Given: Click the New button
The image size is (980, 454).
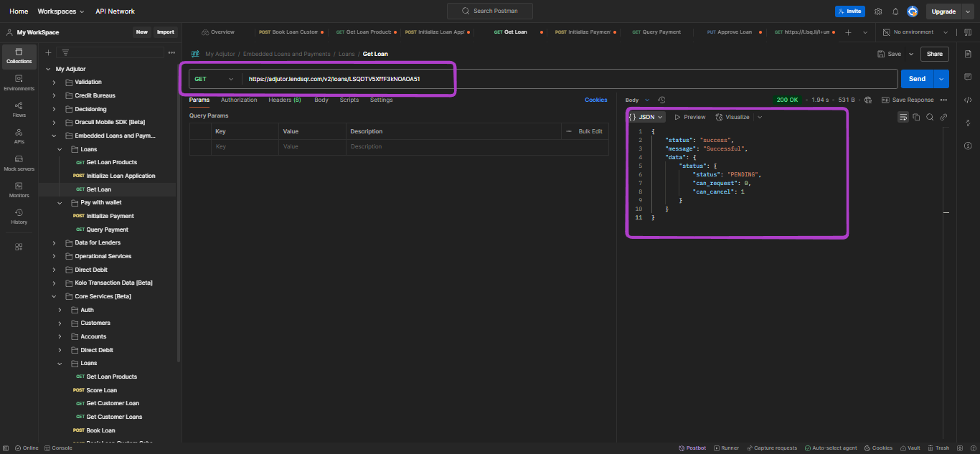Looking at the screenshot, I should (142, 32).
